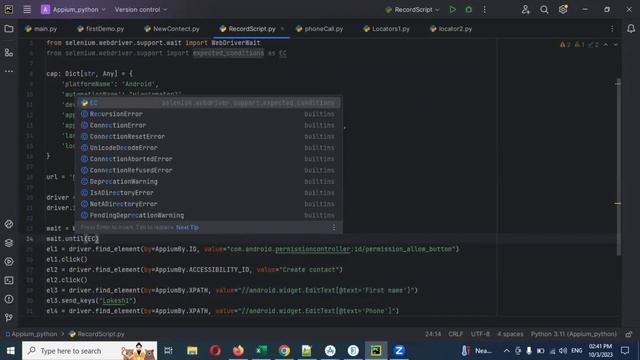
Task: Switch to the phoneCall.py tab
Action: tap(320, 29)
